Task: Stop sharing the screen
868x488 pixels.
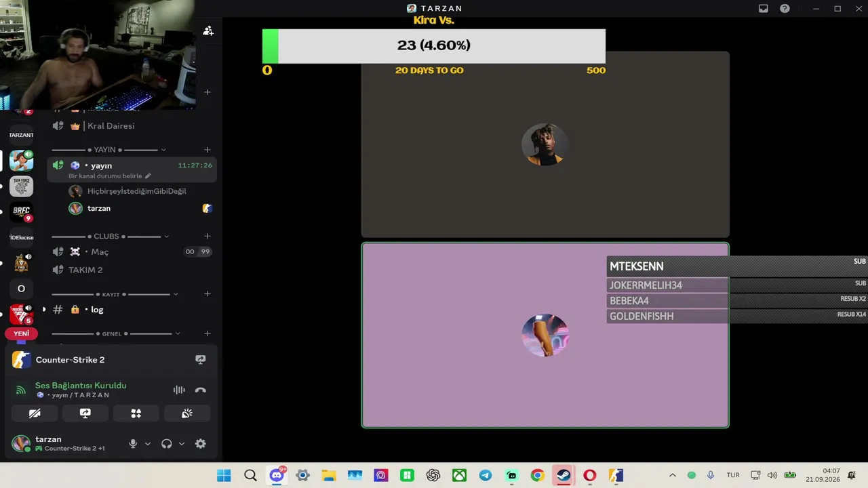Action: pos(85,413)
